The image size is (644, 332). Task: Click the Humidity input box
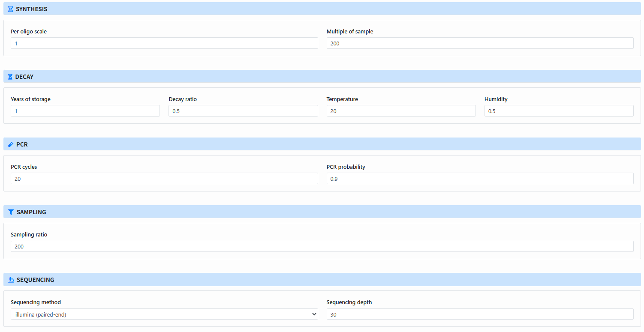point(559,111)
